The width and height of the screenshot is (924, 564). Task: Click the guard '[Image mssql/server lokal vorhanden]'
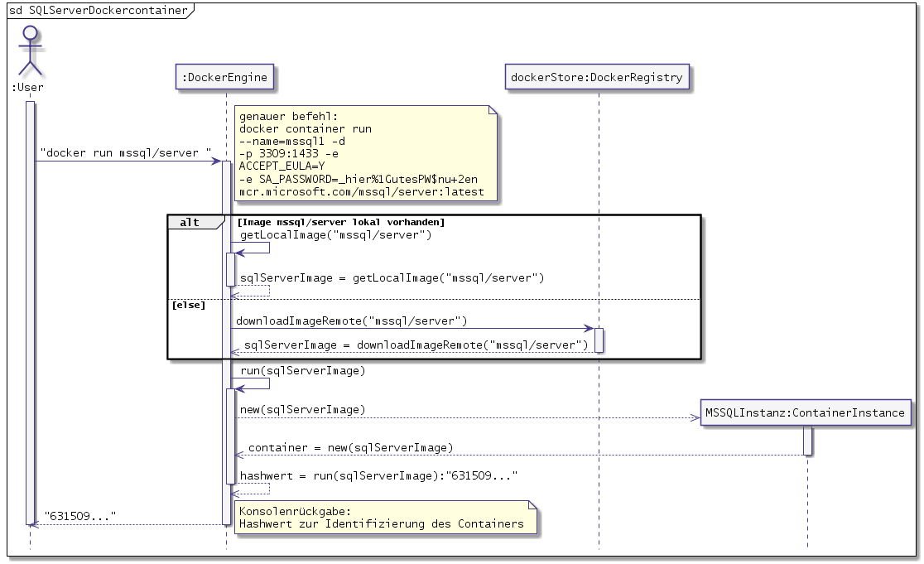(x=341, y=222)
